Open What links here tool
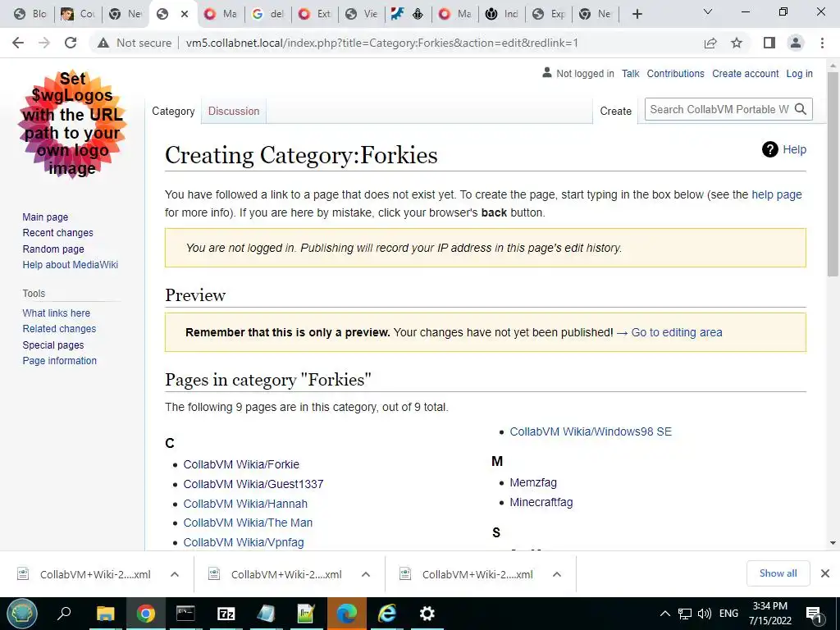 57,313
